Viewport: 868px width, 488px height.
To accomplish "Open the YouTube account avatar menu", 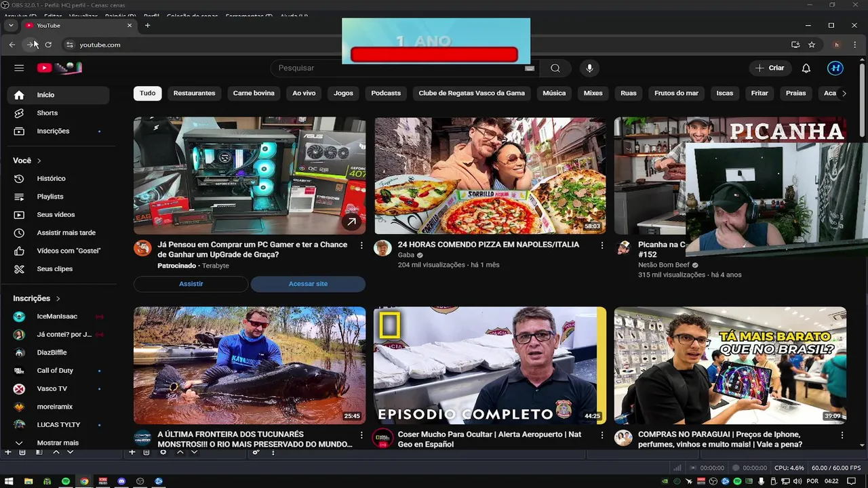I will pyautogui.click(x=835, y=68).
